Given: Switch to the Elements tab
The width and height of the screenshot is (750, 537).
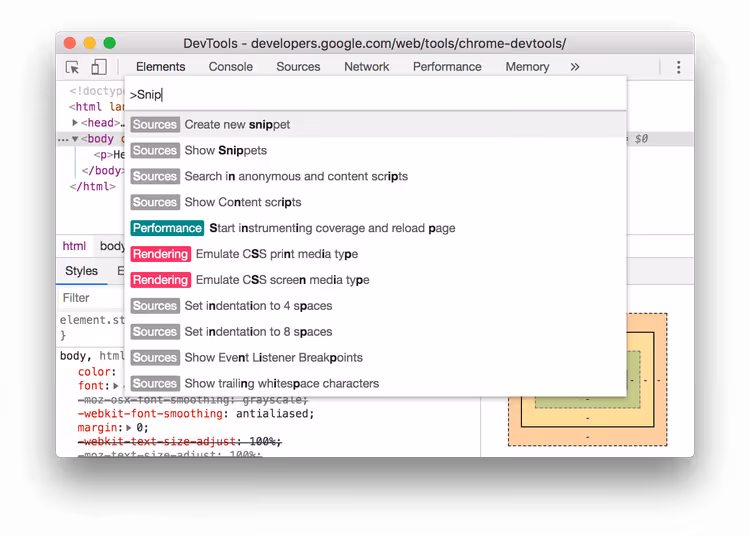Looking at the screenshot, I should [160, 67].
